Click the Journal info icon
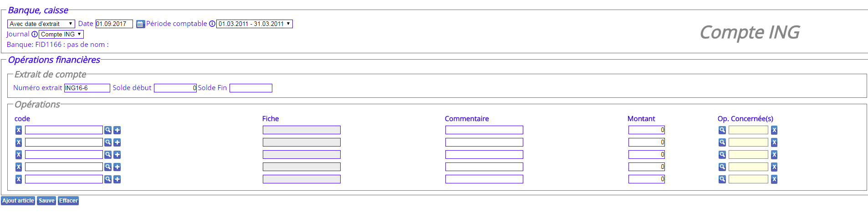 (x=35, y=34)
